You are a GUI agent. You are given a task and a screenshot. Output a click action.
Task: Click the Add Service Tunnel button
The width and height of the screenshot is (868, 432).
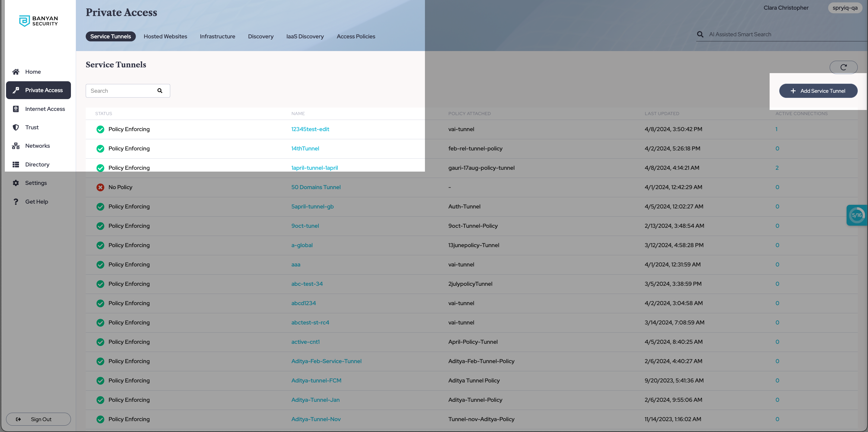(x=818, y=91)
